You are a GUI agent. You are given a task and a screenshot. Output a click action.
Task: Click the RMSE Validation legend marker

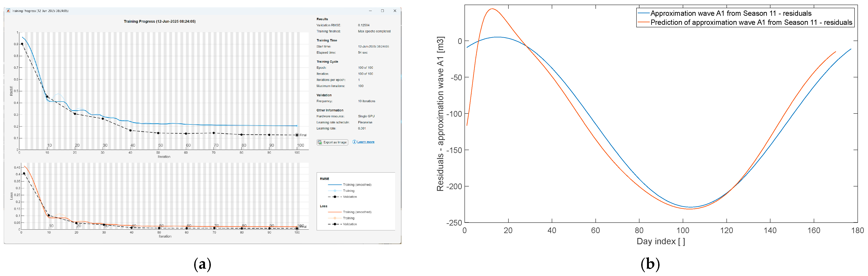click(x=335, y=197)
